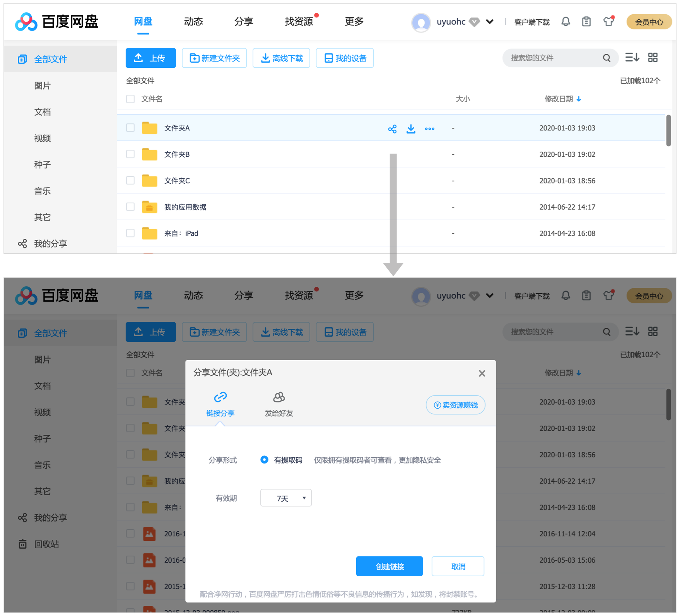Tick the select-all checkbox beside 文件名 in top list

point(130,99)
